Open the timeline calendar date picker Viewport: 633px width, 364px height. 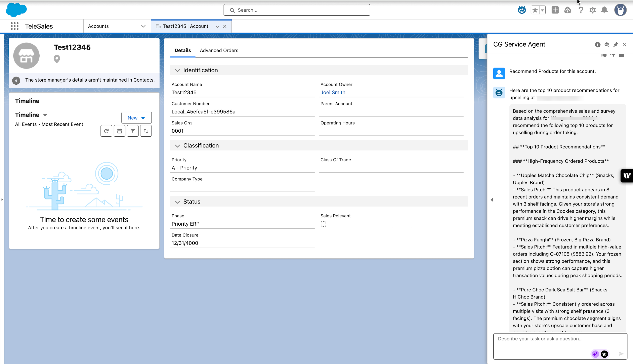pos(120,131)
